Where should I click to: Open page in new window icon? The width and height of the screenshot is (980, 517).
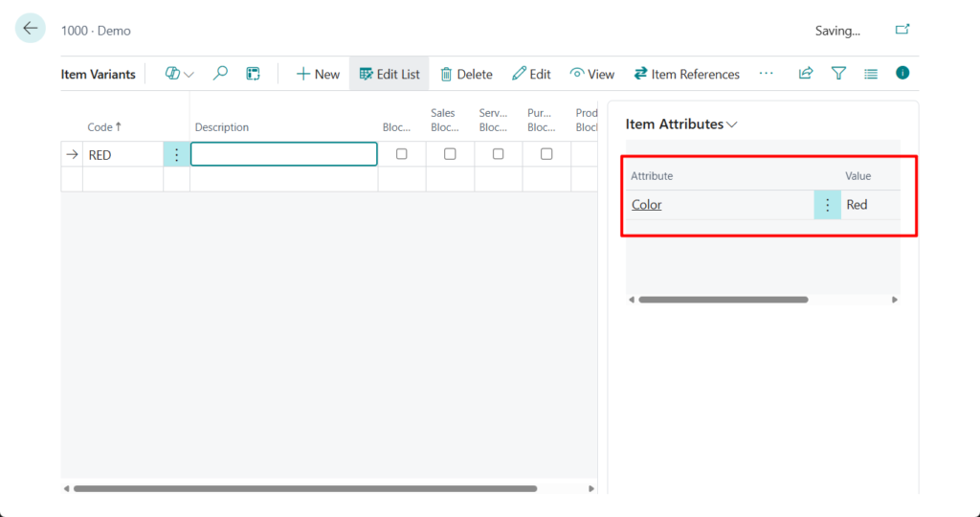coord(902,30)
